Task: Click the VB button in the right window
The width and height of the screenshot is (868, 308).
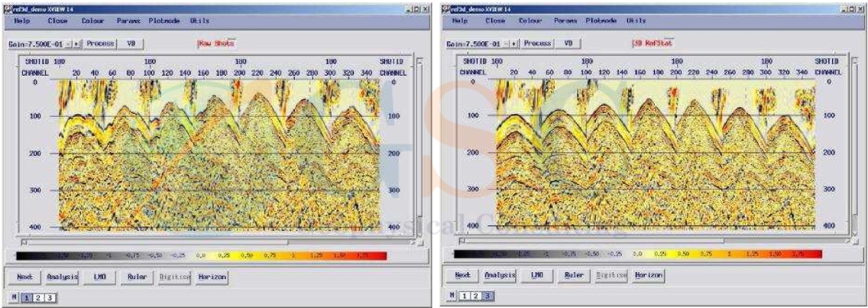Action: point(568,44)
